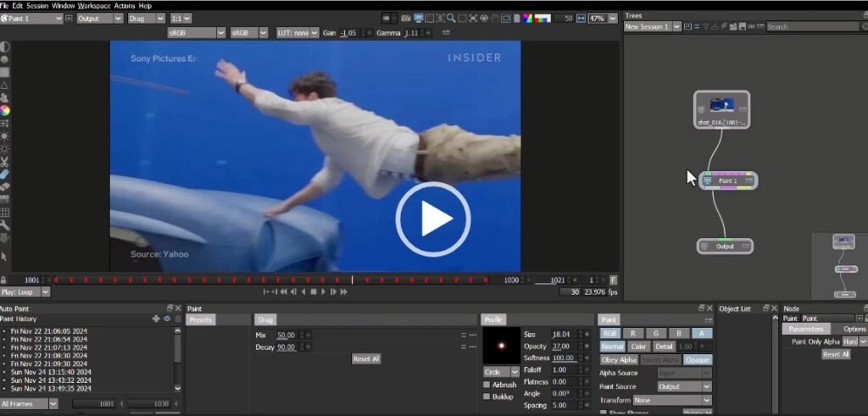The image size is (868, 416).
Task: Click Reset All in the Drag panel
Action: [x=366, y=359]
